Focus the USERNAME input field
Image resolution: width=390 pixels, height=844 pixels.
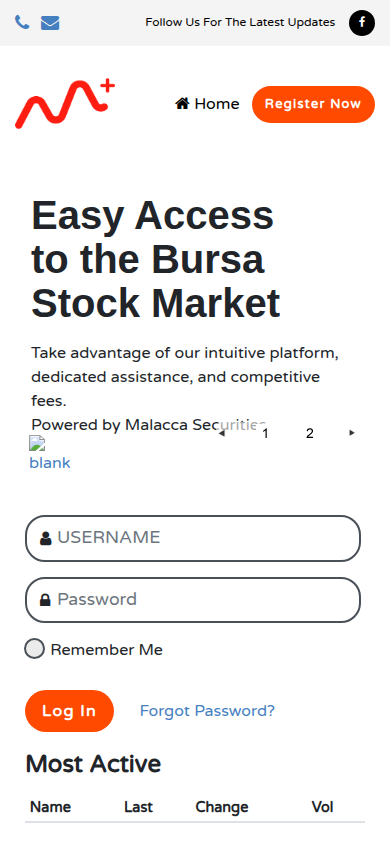(x=193, y=538)
